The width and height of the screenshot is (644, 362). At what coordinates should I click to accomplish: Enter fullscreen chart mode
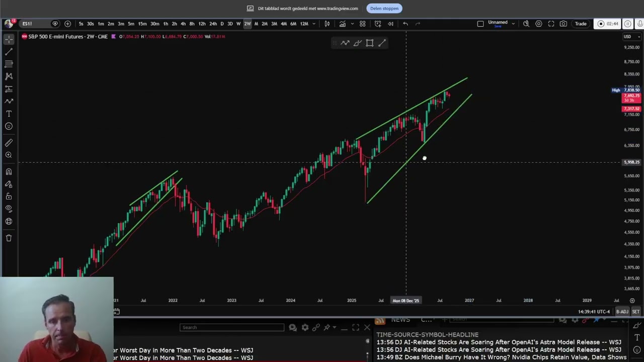coord(551,24)
